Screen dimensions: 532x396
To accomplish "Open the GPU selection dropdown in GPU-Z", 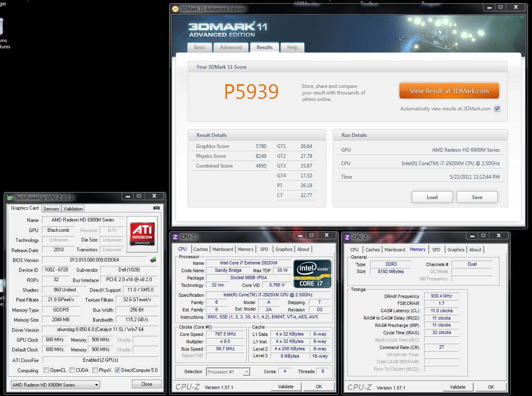I will pyautogui.click(x=56, y=385).
